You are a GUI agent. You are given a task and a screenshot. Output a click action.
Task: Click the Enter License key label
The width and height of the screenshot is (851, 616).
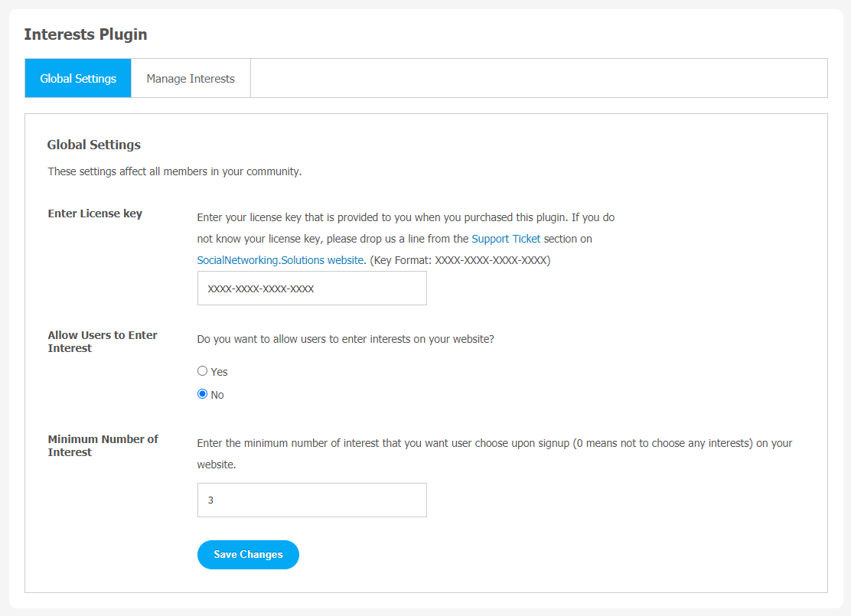point(95,213)
